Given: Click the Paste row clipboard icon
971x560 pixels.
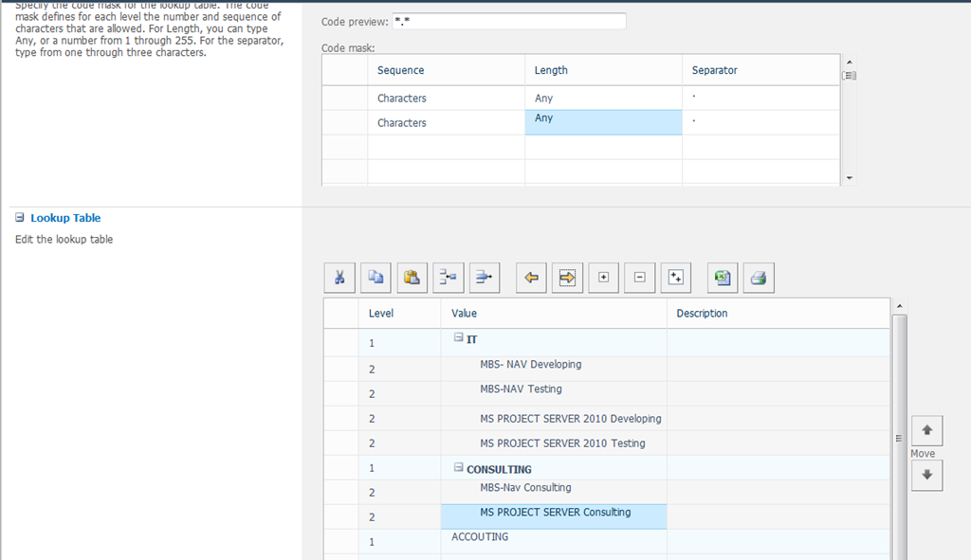Looking at the screenshot, I should coord(412,278).
